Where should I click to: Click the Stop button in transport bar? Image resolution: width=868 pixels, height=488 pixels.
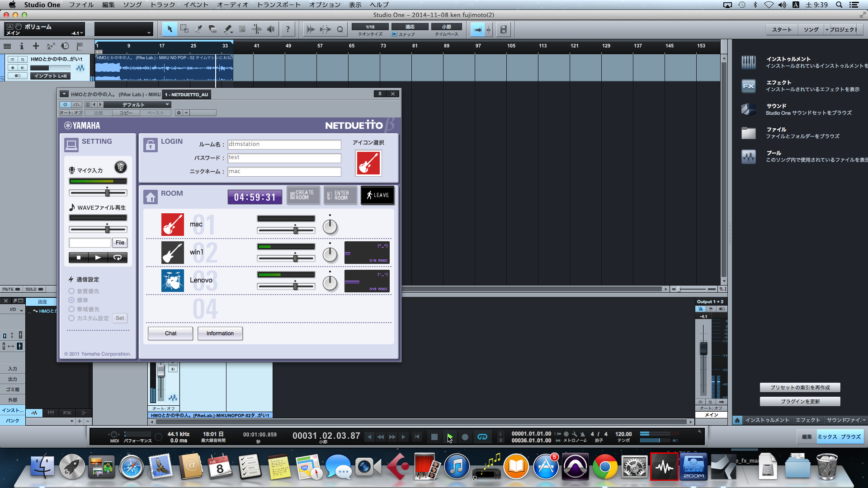[x=434, y=437]
